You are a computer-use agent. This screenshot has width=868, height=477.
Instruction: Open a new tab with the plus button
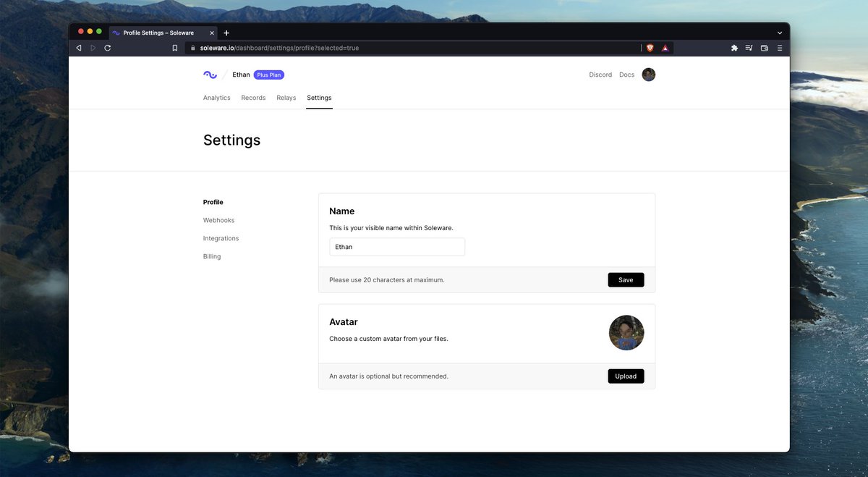point(226,33)
